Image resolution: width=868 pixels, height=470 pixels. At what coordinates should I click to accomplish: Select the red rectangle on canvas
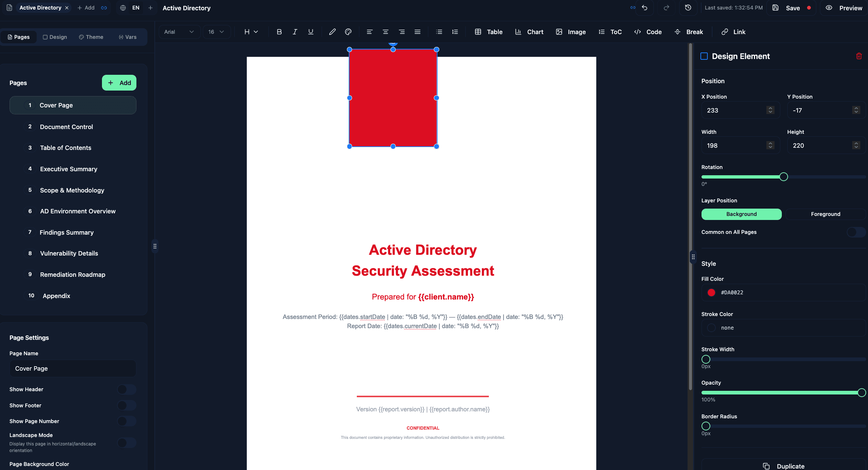point(393,98)
